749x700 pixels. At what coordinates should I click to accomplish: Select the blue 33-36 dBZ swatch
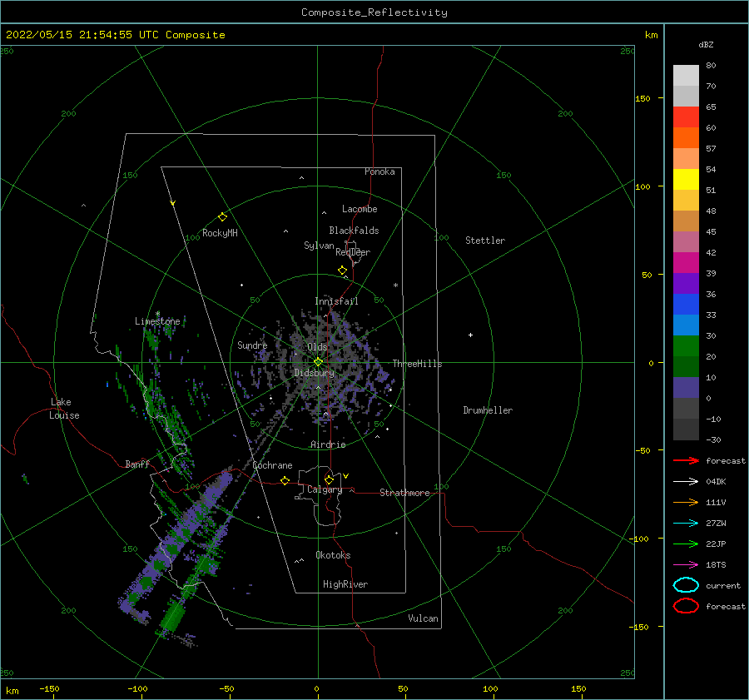click(686, 305)
